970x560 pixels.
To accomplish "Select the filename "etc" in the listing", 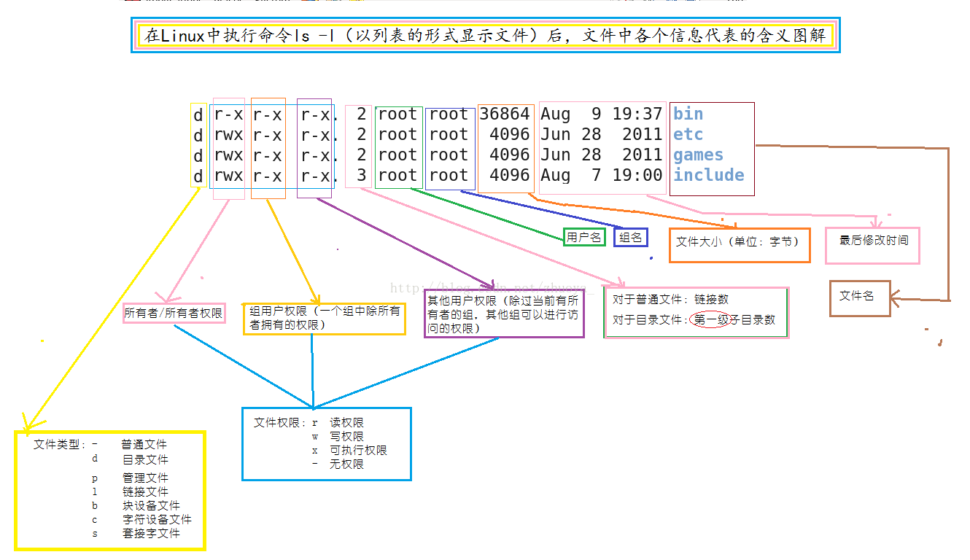I will click(689, 134).
